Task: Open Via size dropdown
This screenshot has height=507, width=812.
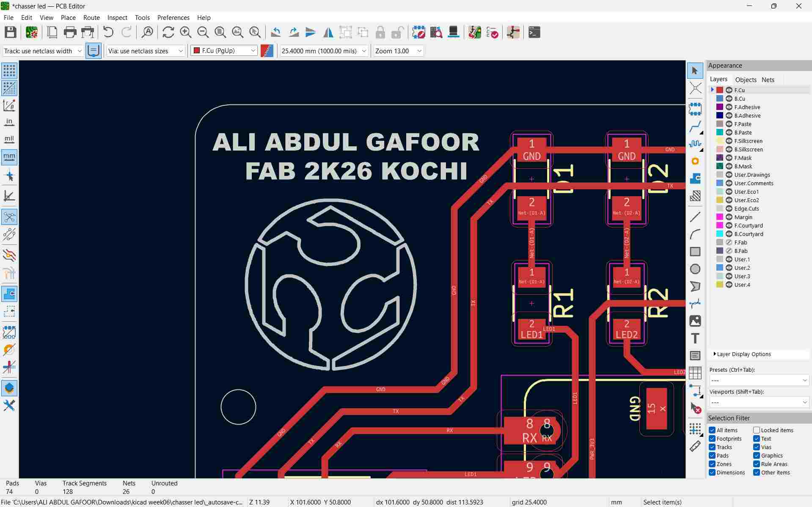Action: pos(146,51)
